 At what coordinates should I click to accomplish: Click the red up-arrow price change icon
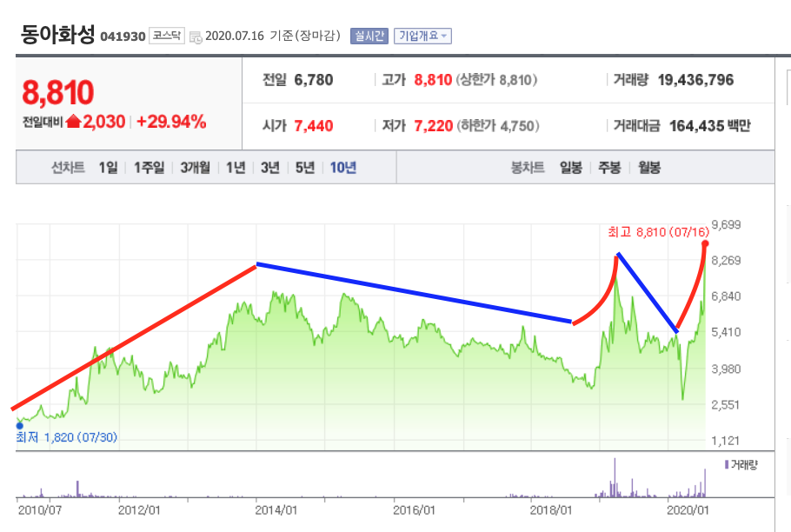click(74, 121)
